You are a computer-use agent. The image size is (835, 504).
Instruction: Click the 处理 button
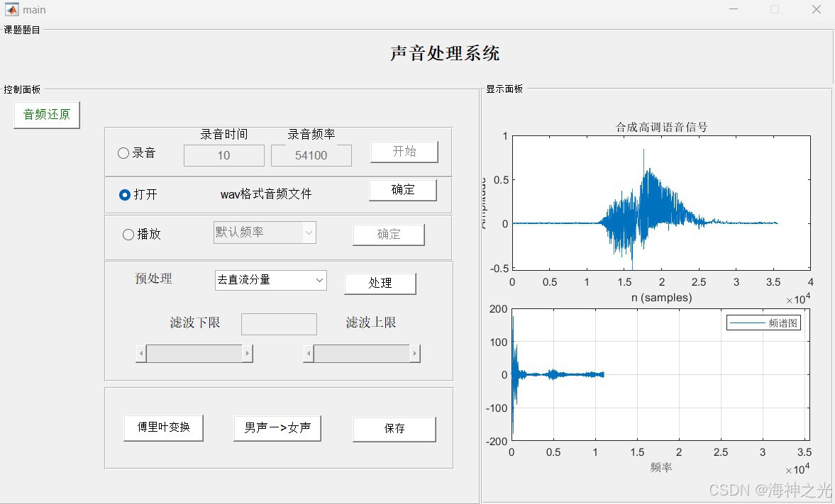click(380, 284)
